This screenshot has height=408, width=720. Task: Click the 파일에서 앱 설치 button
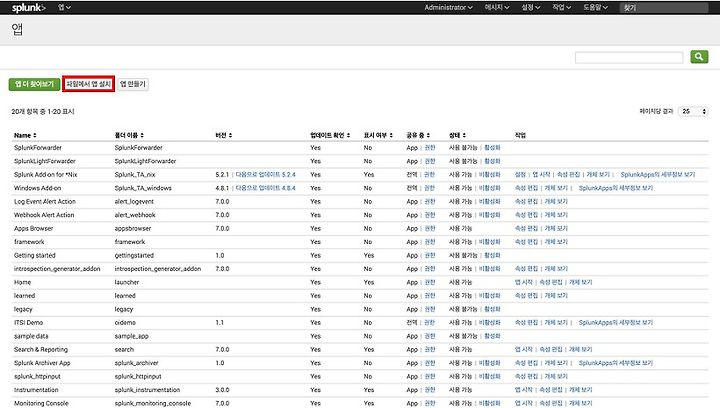tap(89, 84)
